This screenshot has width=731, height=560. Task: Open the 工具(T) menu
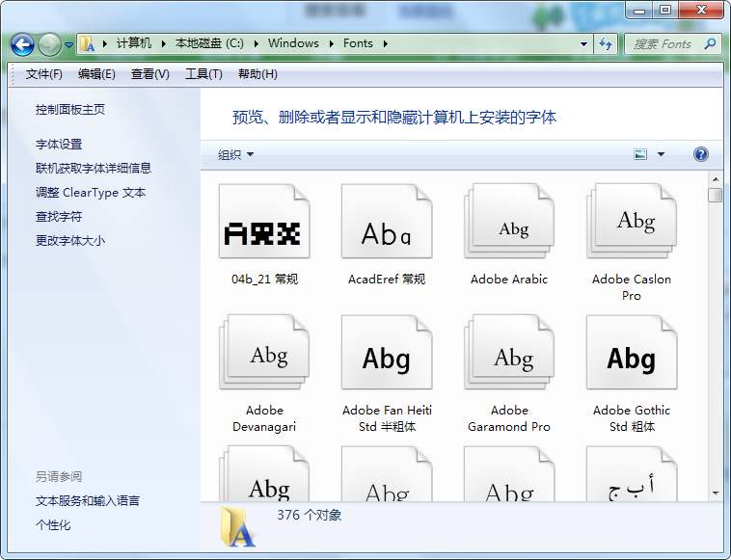click(203, 74)
